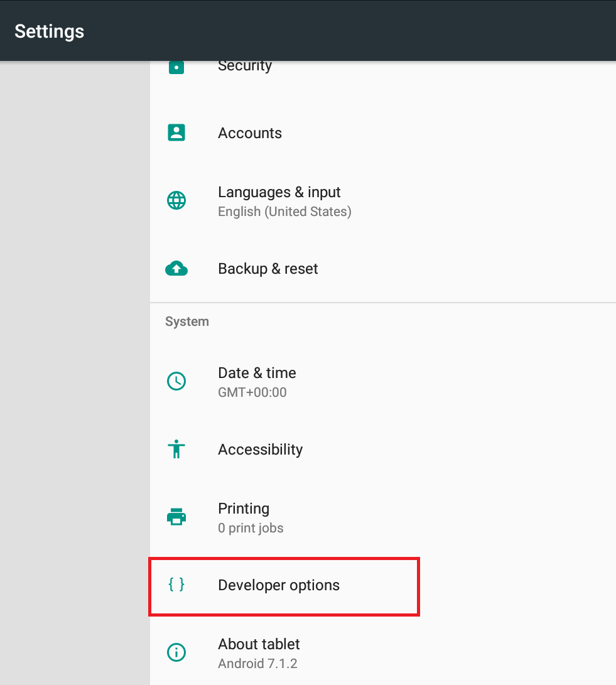Screen dimensions: 616x685
Task: Click the System section header
Action: coord(187,321)
